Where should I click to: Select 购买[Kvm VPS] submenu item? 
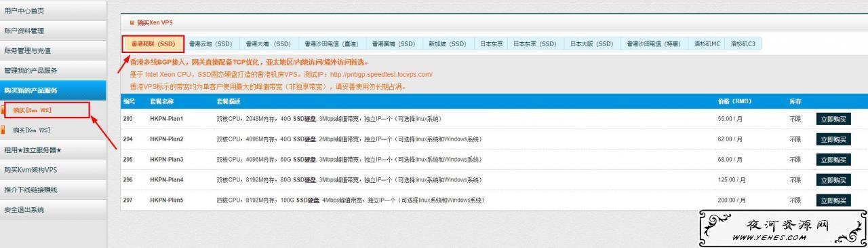click(32, 129)
